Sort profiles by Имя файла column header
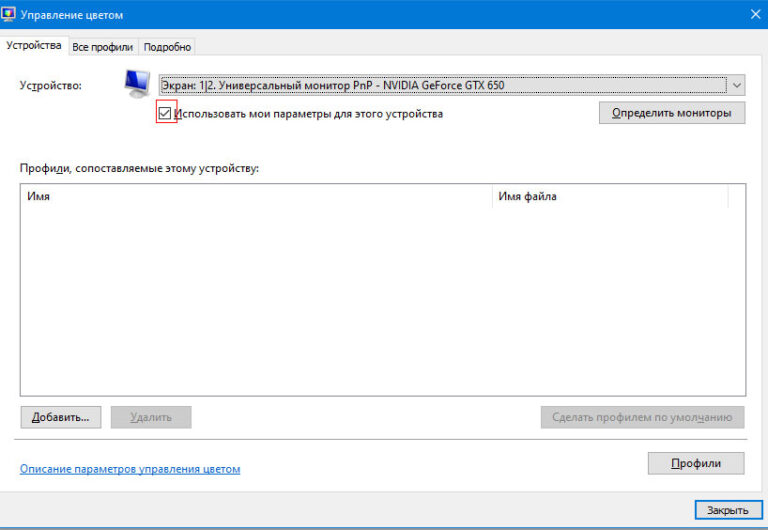This screenshot has height=530, width=768. (610, 196)
